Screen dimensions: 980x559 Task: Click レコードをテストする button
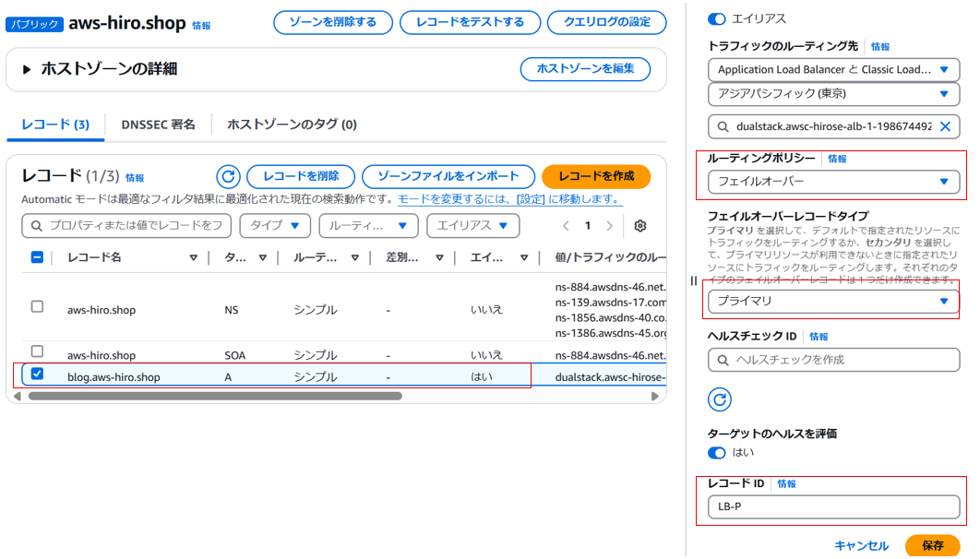[x=470, y=22]
